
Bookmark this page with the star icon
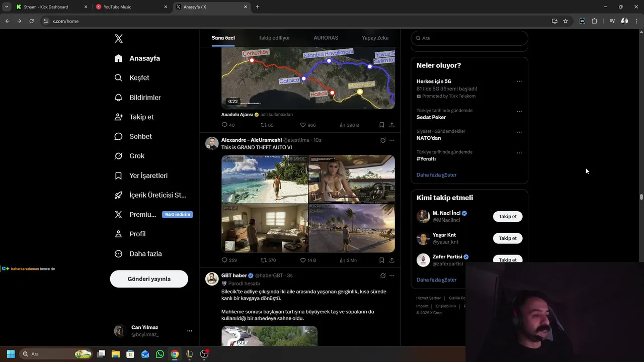point(566,21)
